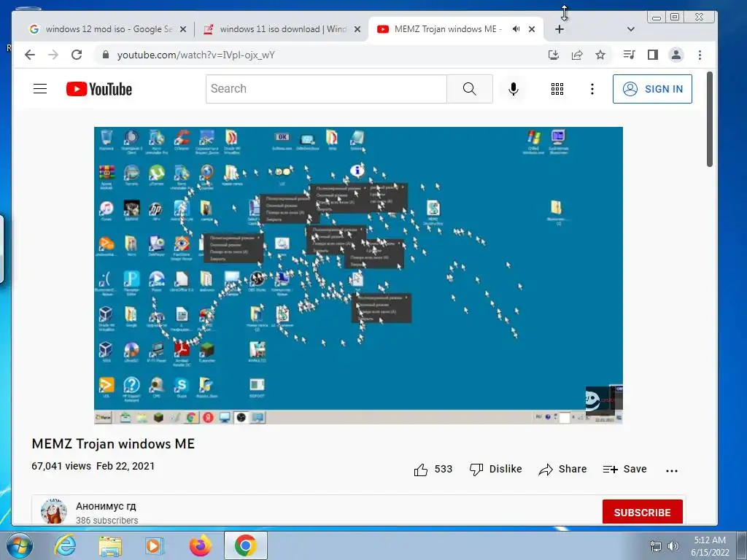Click into the YouTube Search field

326,88
